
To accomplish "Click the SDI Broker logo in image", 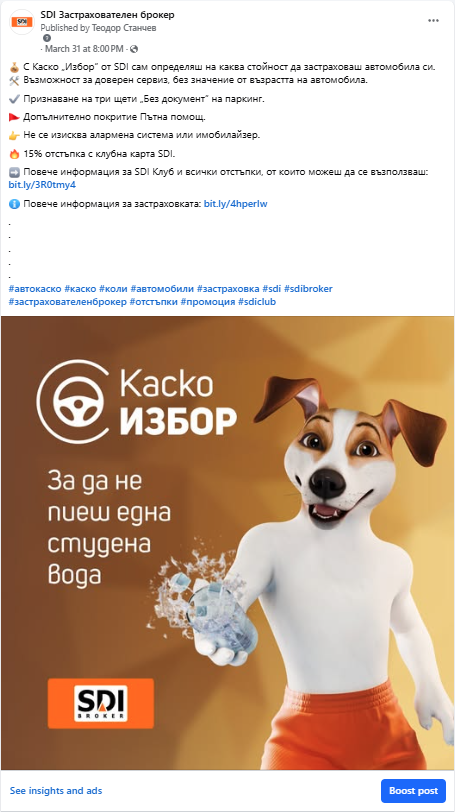I will (x=101, y=703).
